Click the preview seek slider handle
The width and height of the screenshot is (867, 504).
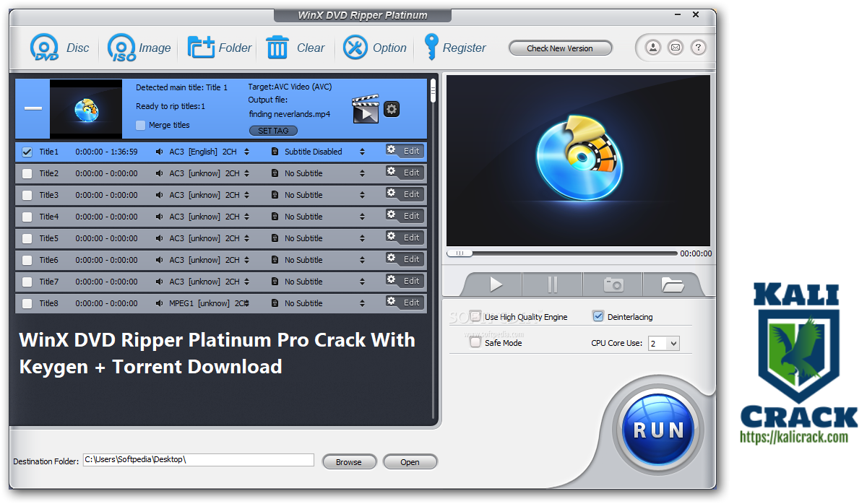(460, 253)
